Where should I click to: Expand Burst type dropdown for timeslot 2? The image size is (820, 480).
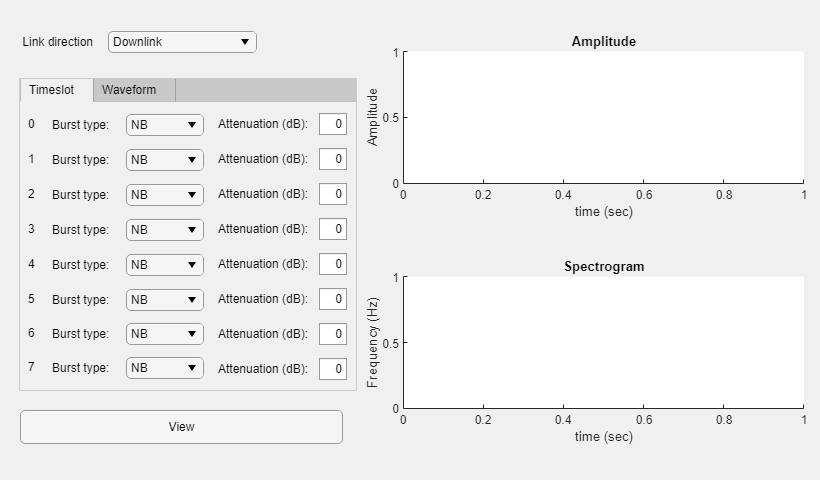165,194
